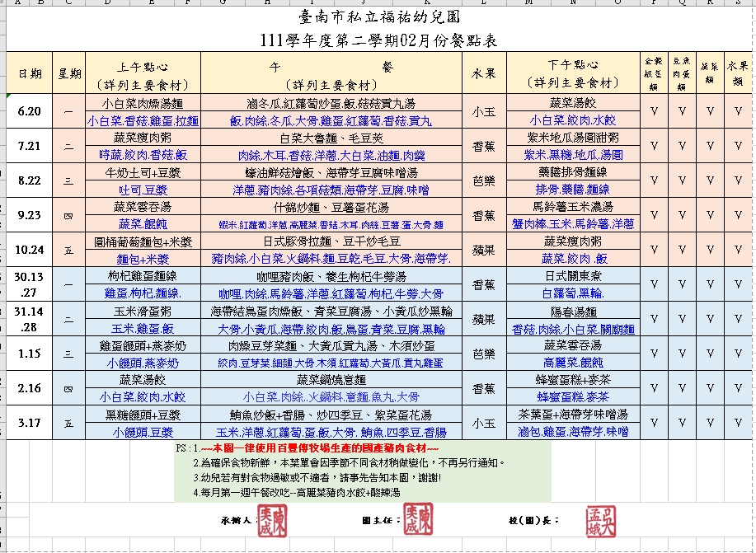
Task: Select the cell "排骨.藥膳.麵線"
Action: 573,190
